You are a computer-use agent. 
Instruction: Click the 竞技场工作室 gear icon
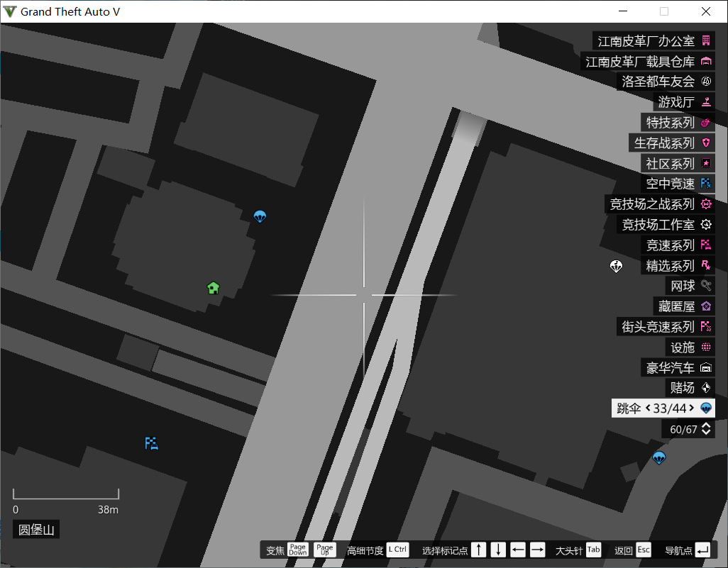[706, 225]
